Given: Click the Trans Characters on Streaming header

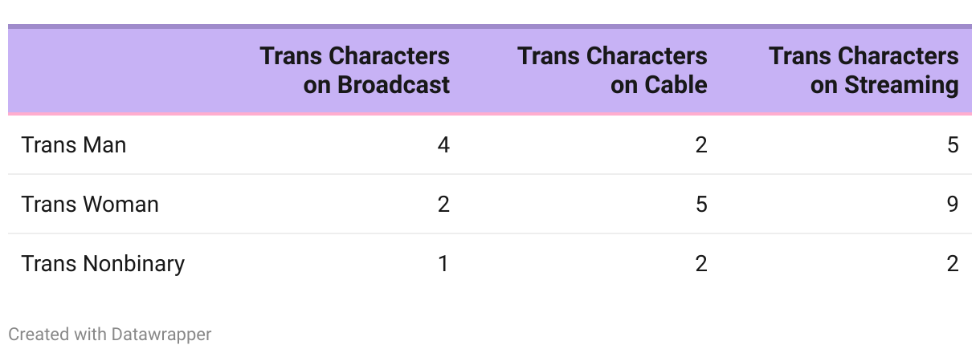Looking at the screenshot, I should pyautogui.click(x=864, y=71).
